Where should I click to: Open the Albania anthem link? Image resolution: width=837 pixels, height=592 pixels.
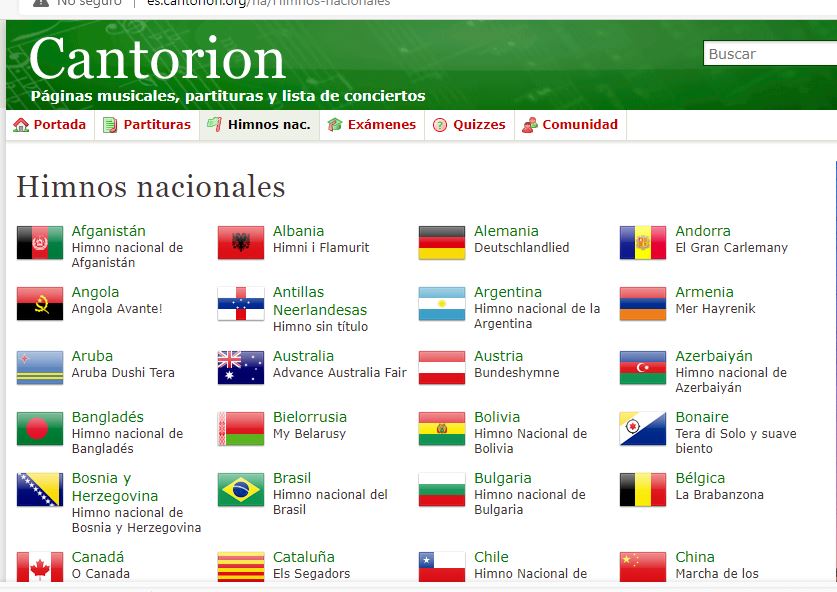298,231
